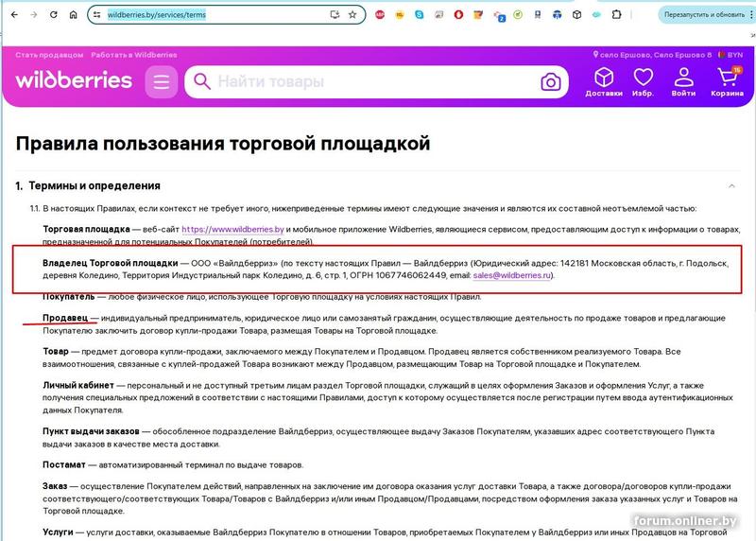Collapse the Термины и определения section chevron

[x=731, y=185]
